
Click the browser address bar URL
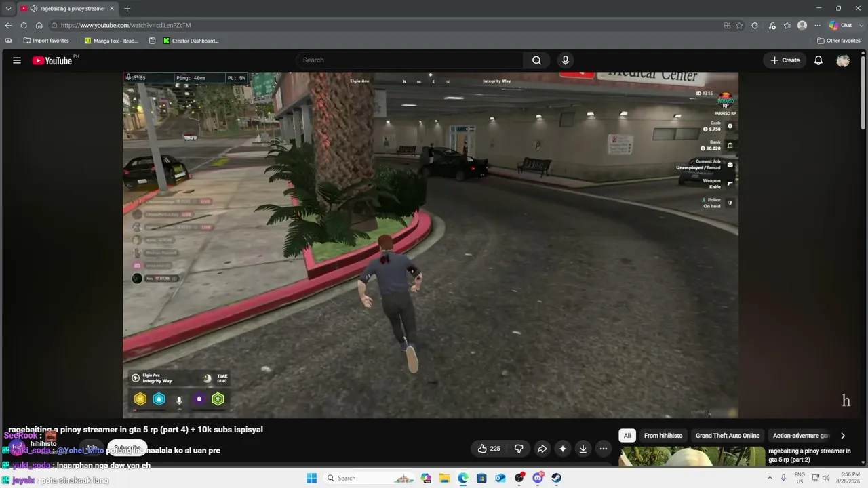pos(126,25)
